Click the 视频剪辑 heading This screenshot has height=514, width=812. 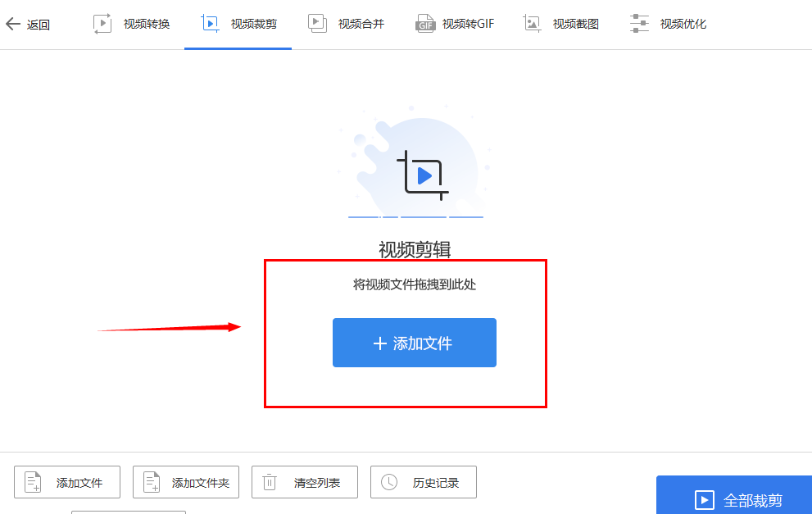point(415,249)
